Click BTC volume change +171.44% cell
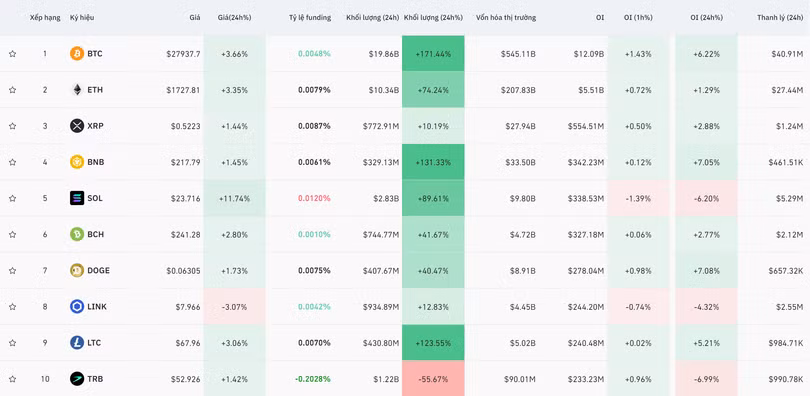The height and width of the screenshot is (396, 810). coord(433,54)
